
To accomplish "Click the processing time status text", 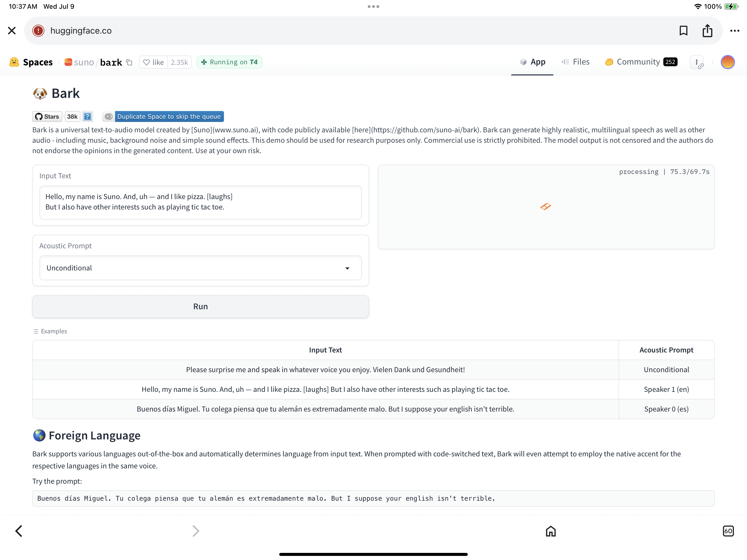I will point(664,172).
